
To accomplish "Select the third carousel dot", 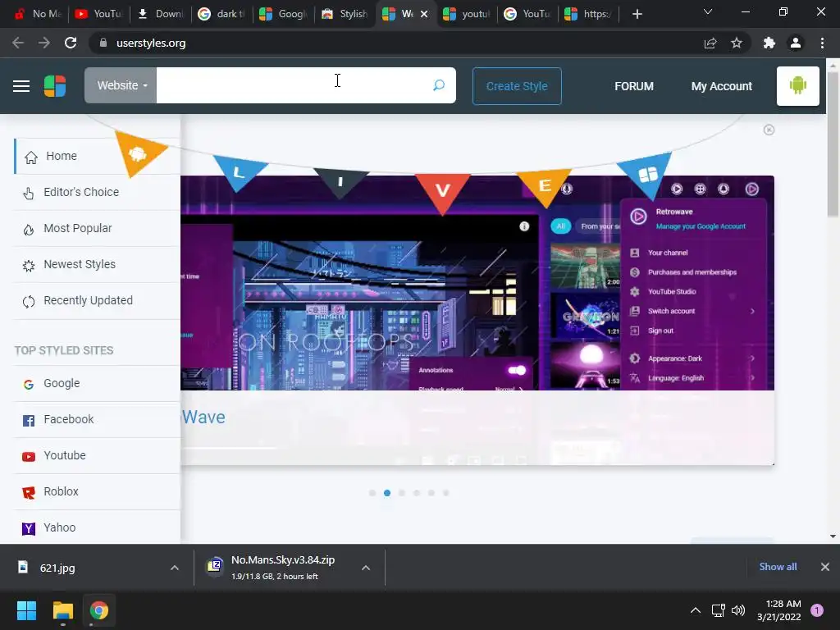I will click(x=402, y=493).
